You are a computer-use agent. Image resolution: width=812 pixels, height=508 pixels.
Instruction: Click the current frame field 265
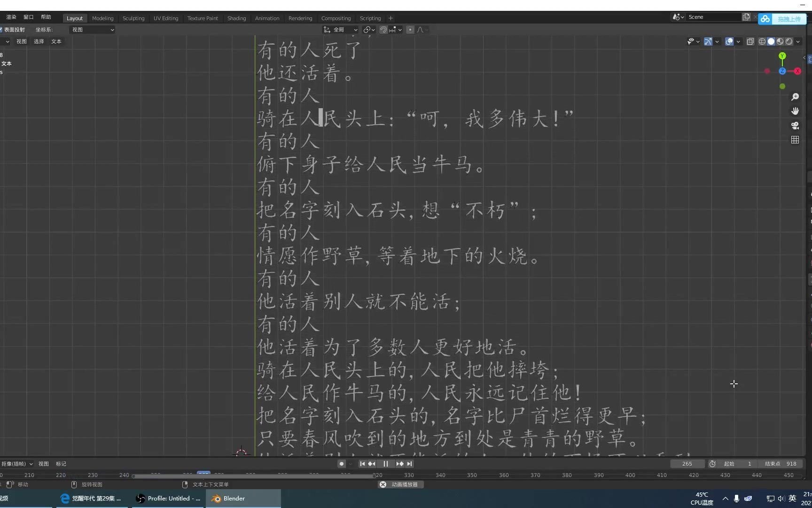pyautogui.click(x=687, y=464)
